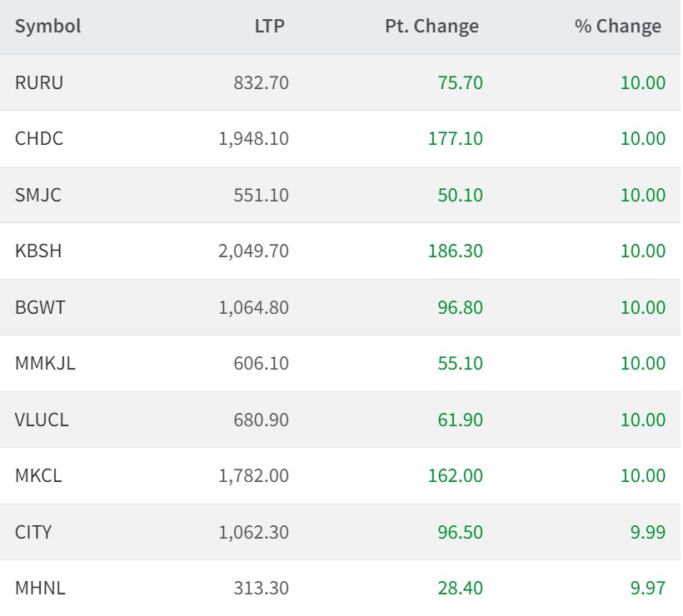The height and width of the screenshot is (616, 683).
Task: Click the Pt. Change column header
Action: pos(431,26)
